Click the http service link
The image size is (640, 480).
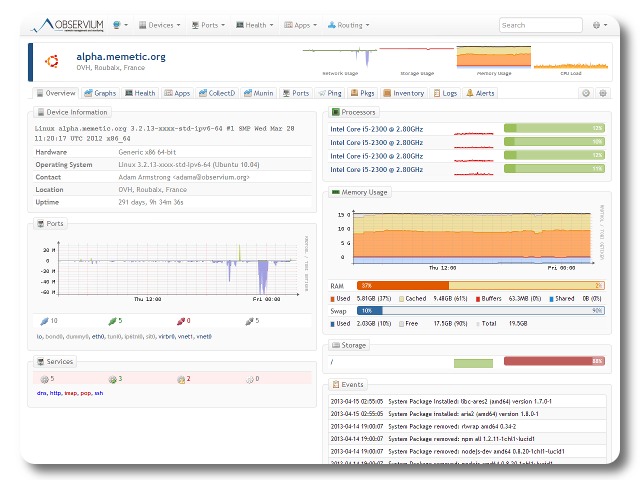[56, 393]
